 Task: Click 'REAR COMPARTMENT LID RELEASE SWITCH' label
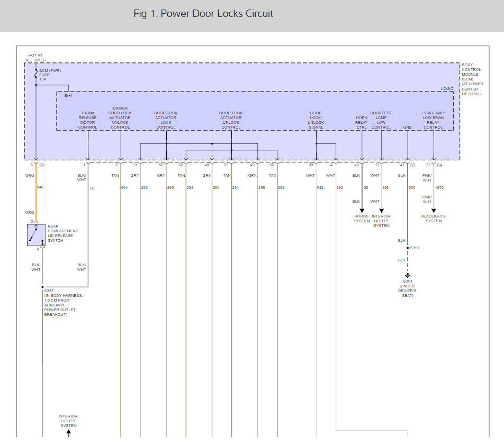62,233
